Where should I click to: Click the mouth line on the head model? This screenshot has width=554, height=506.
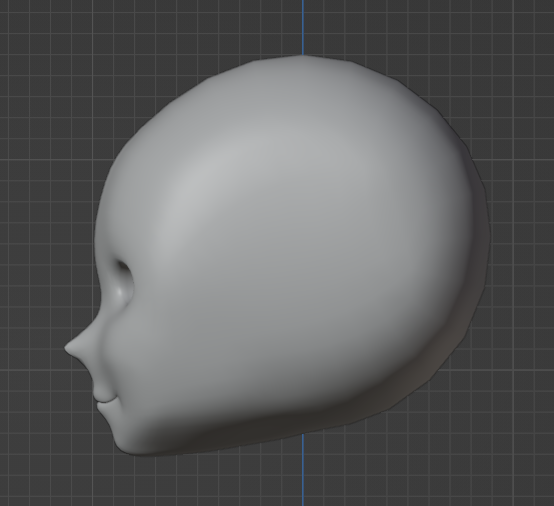click(107, 399)
